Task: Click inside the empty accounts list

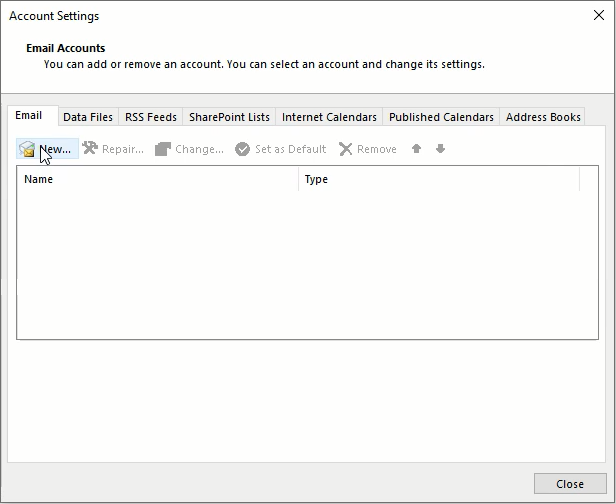Action: (x=300, y=265)
